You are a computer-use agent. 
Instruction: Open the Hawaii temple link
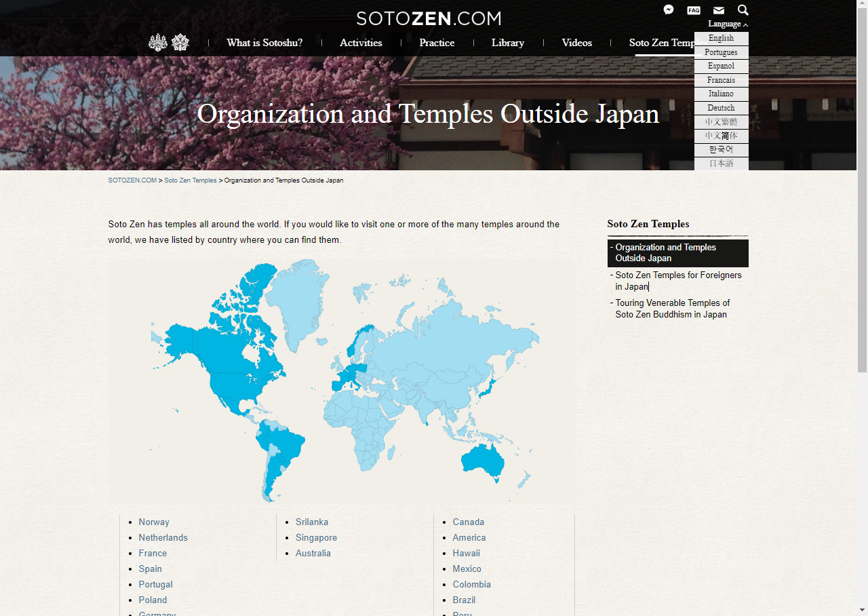(x=467, y=553)
